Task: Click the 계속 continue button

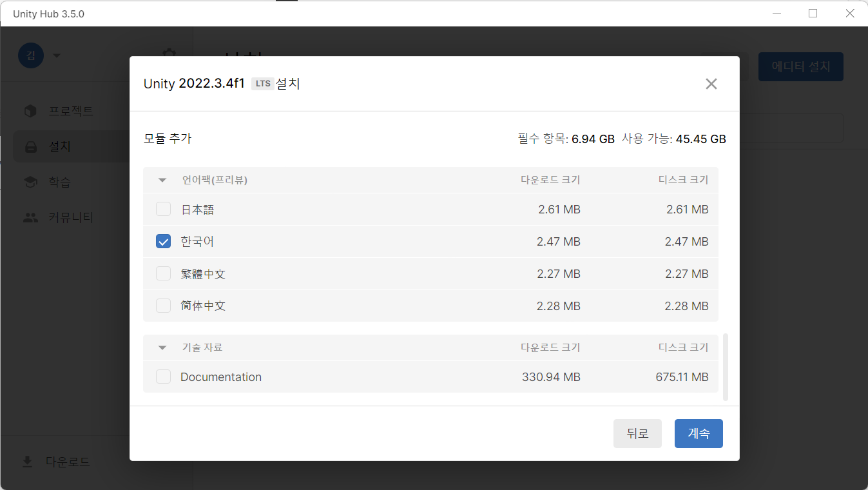Action: 699,433
